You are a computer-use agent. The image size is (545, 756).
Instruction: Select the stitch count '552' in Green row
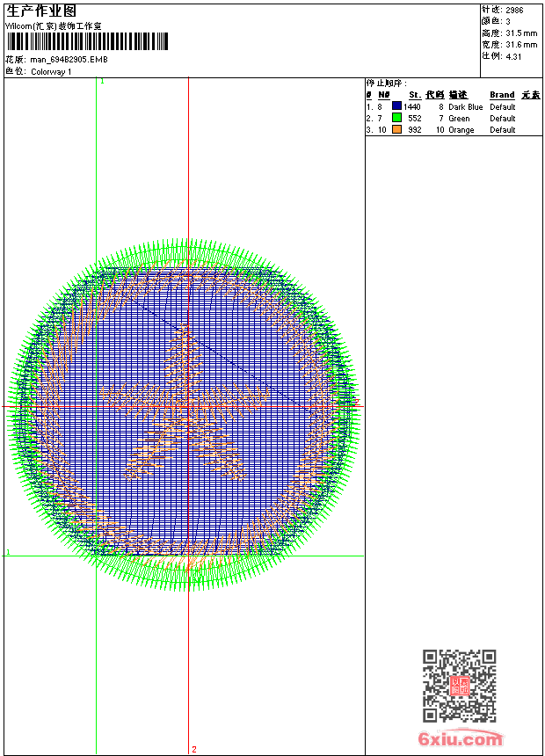coord(415,118)
